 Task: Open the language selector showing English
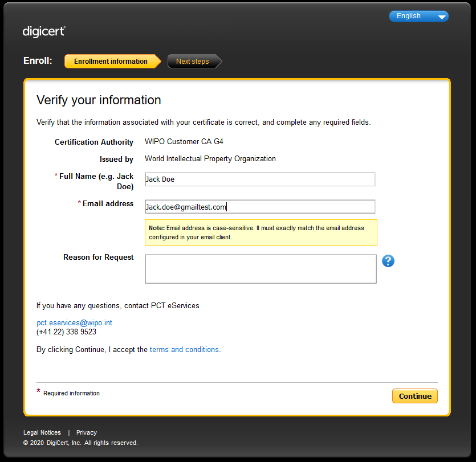(x=418, y=16)
